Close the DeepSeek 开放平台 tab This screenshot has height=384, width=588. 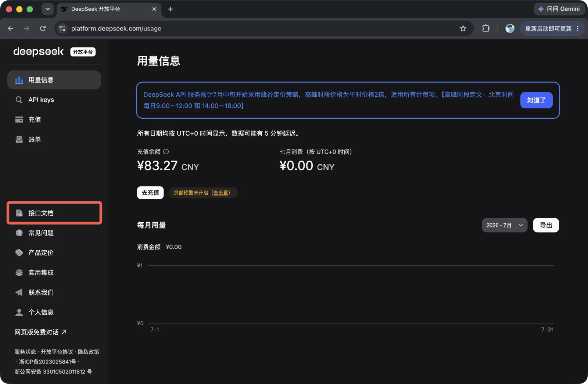coord(154,9)
